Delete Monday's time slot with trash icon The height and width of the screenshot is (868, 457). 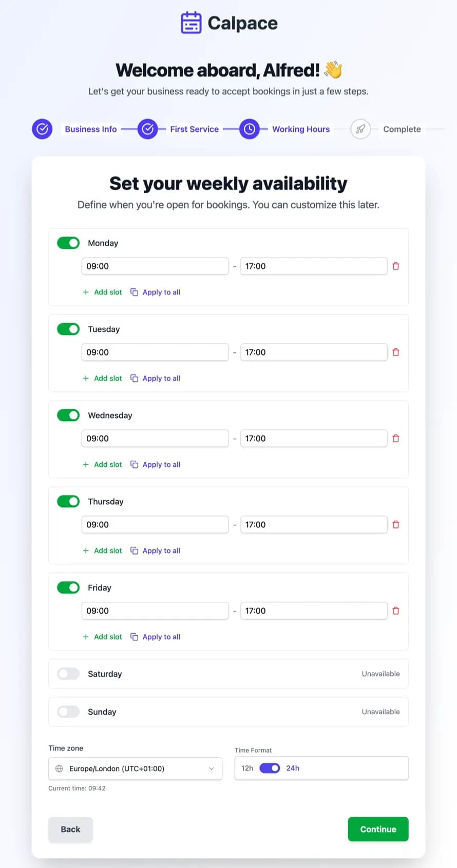396,266
